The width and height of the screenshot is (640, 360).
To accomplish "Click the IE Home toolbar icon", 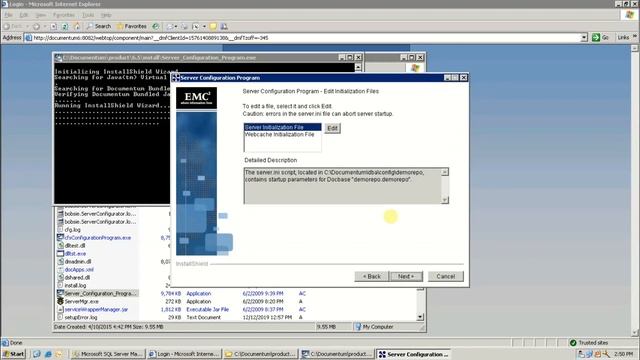I will pyautogui.click(x=77, y=26).
